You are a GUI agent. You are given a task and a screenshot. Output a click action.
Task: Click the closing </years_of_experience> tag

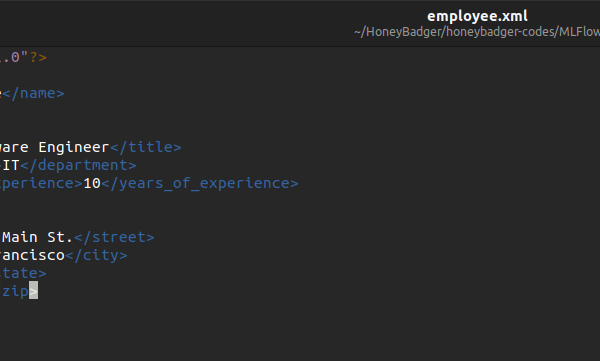click(x=200, y=183)
